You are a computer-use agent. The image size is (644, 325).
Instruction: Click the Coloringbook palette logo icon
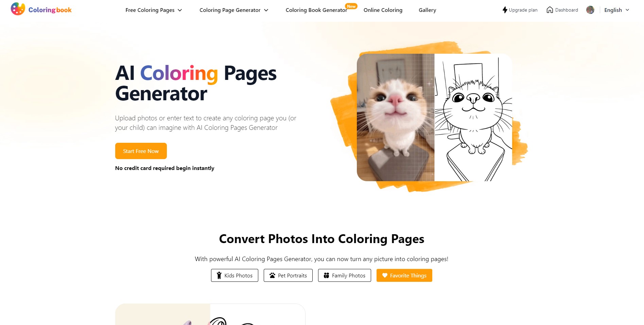[x=18, y=9]
